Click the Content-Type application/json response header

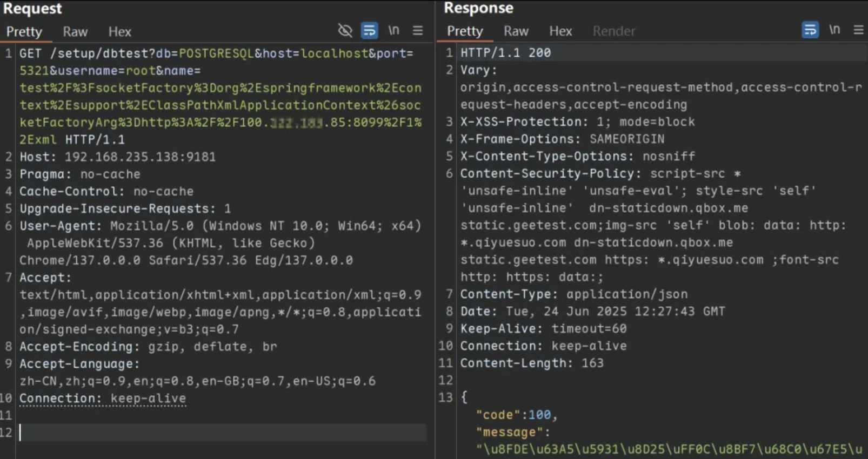pyautogui.click(x=573, y=294)
